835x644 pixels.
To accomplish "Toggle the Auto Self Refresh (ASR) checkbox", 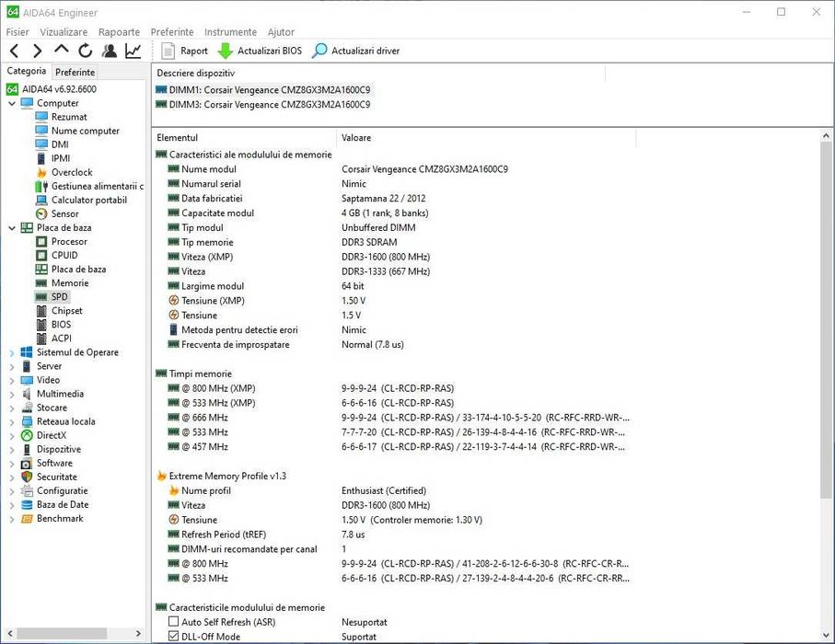I will click(173, 621).
